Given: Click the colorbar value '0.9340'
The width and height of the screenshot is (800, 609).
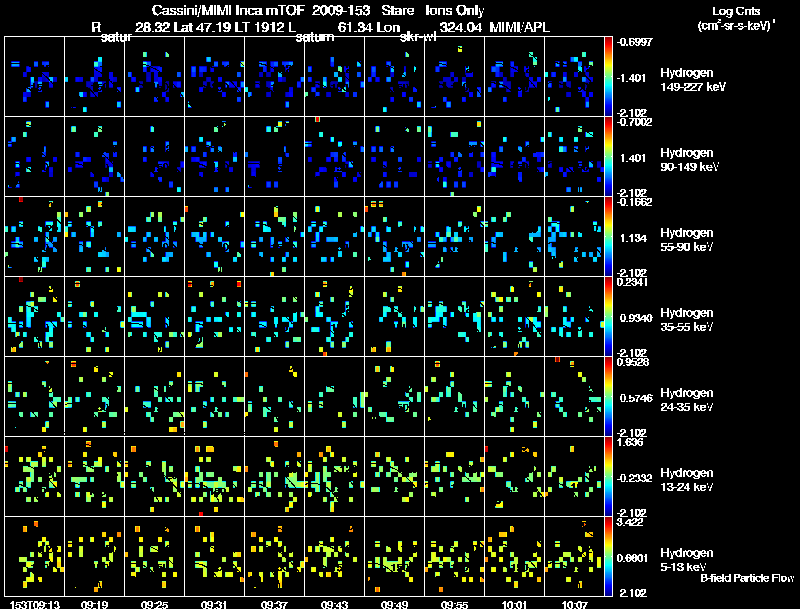Looking at the screenshot, I should pyautogui.click(x=636, y=318).
